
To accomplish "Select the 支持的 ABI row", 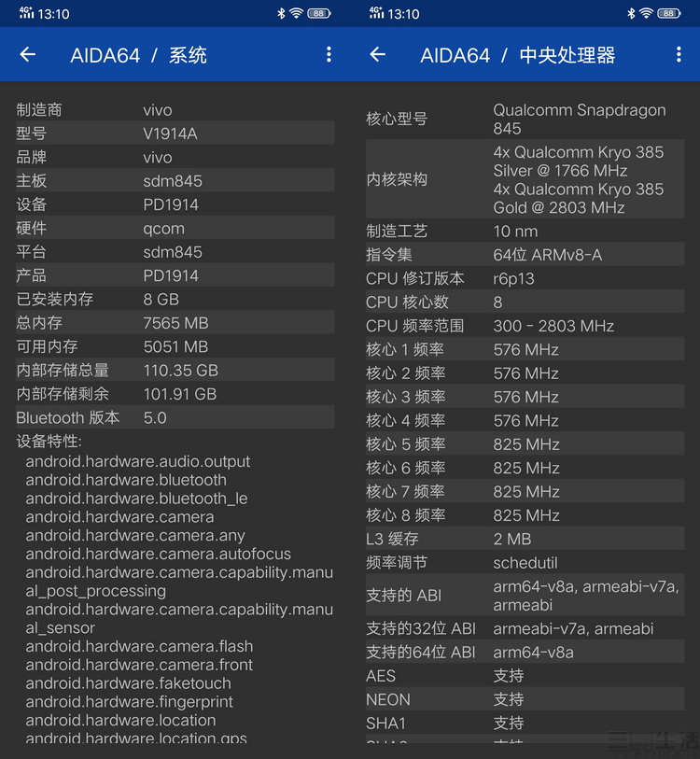I will 525,596.
